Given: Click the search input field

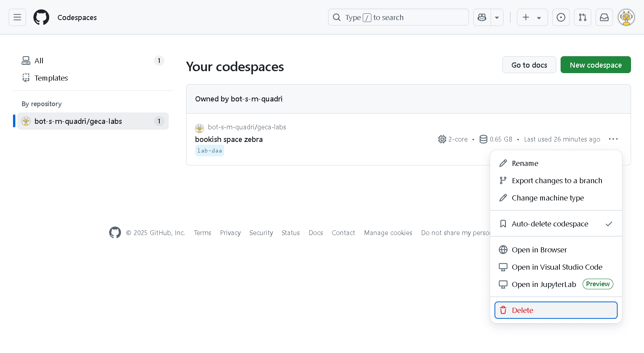Looking at the screenshot, I should [398, 17].
